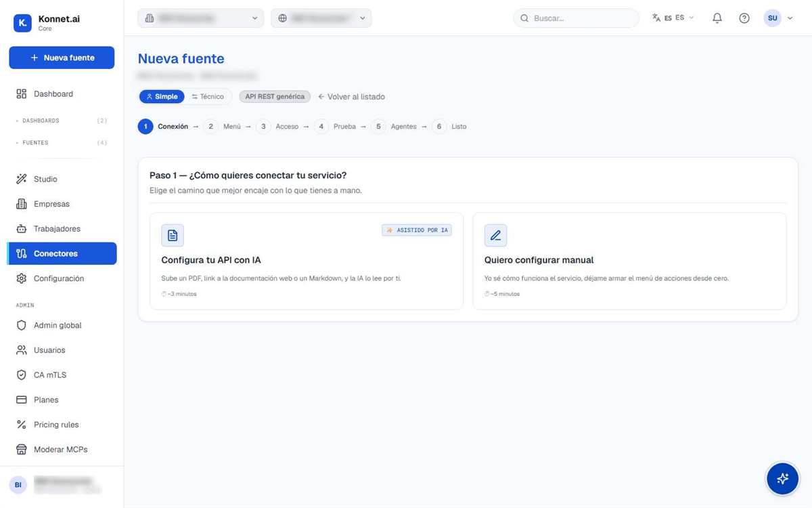This screenshot has width=812, height=508.
Task: Click the ~5 minutos estimate text
Action: pyautogui.click(x=502, y=294)
